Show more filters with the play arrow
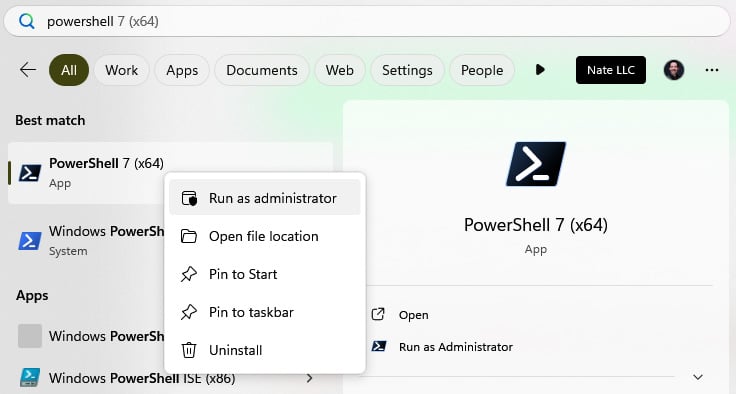The width and height of the screenshot is (736, 394). pos(540,70)
